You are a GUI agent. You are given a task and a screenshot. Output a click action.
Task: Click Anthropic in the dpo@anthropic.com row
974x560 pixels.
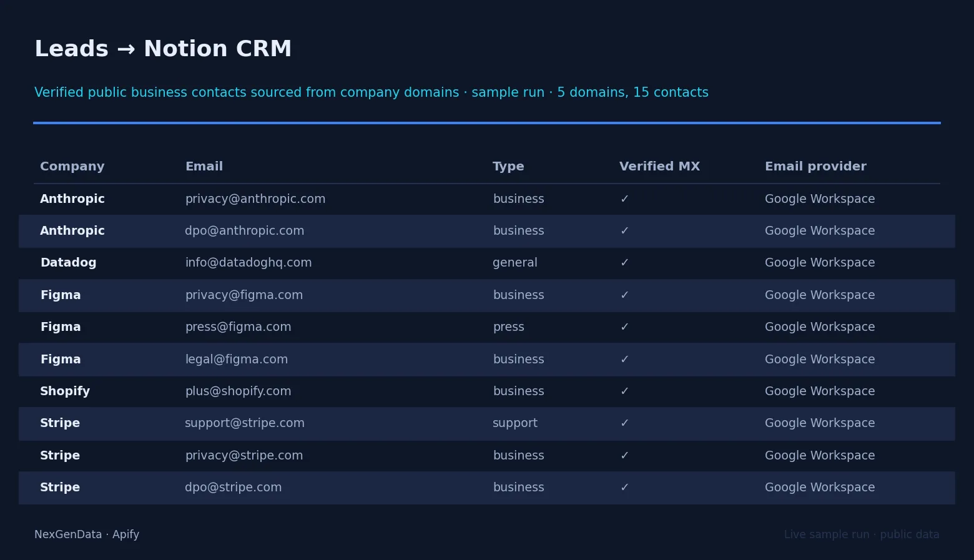click(x=72, y=231)
